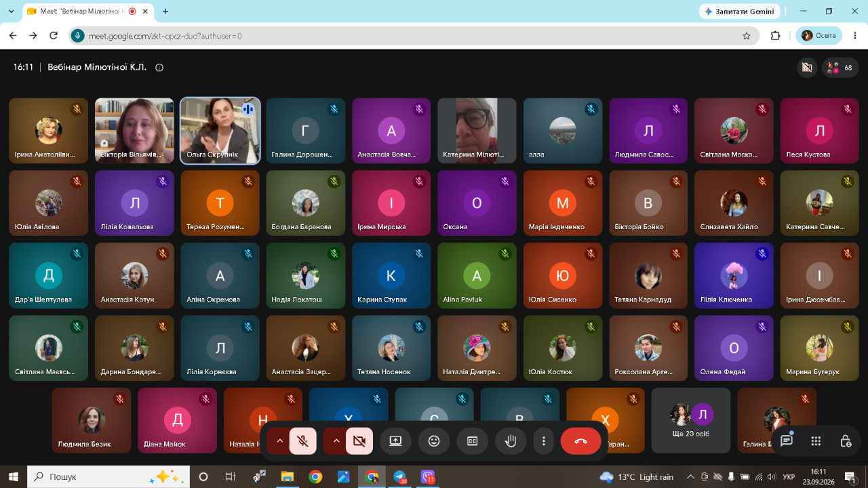868x488 pixels.
Task: Click the microphone icon in the address bar
Action: 78,36
